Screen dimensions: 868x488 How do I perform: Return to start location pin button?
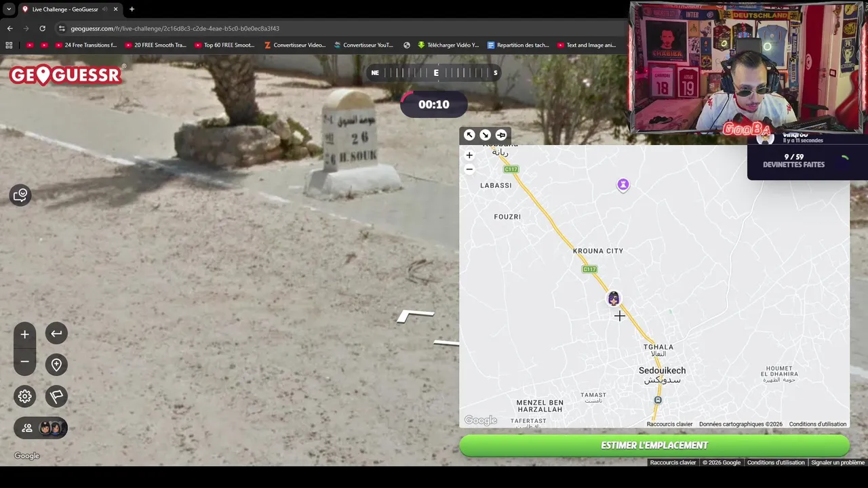[x=56, y=365]
